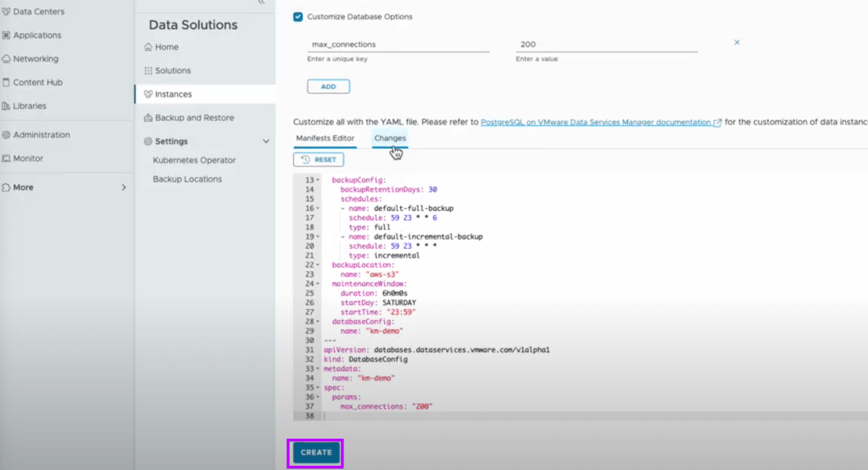
Task: Open PostgreSQL on VMware Data Services Manager documentation
Action: tap(596, 122)
